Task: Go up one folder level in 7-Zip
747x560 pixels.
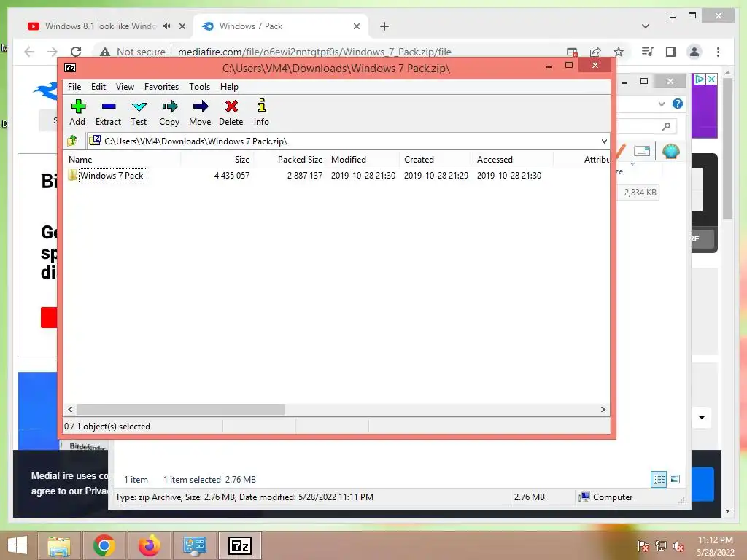Action: (72, 141)
